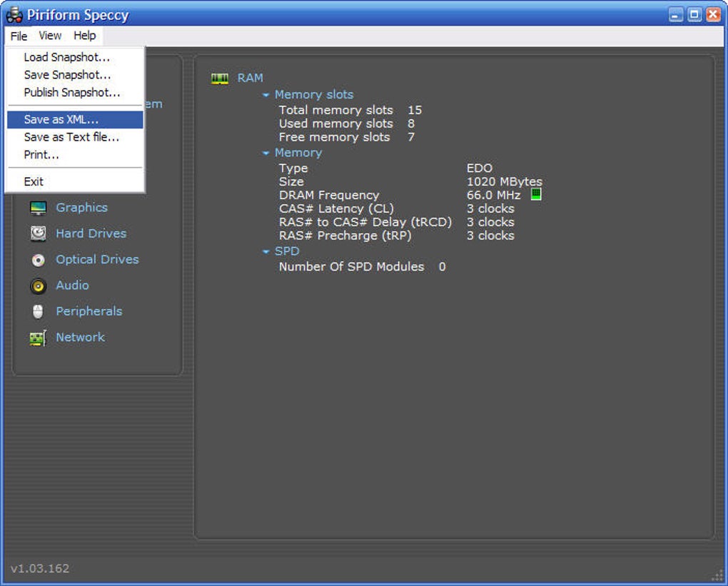Click the Piriform Speccy title bar icon
This screenshot has width=728, height=586.
(14, 15)
